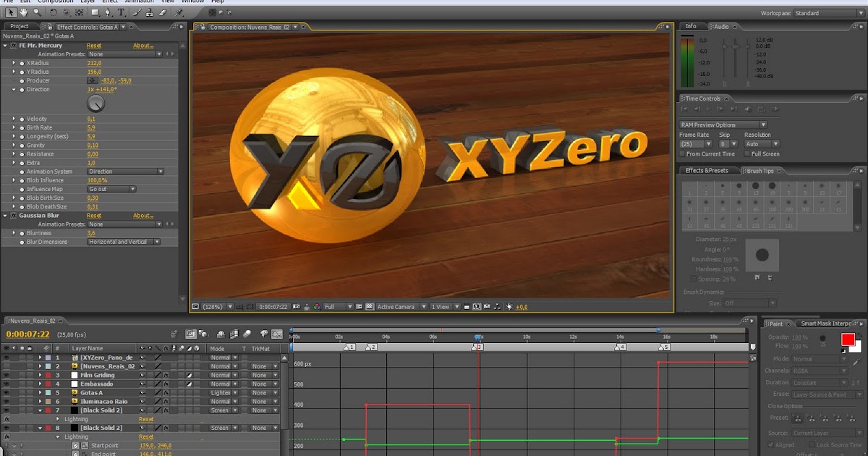Toggle the Graph Editor button

(x=277, y=334)
